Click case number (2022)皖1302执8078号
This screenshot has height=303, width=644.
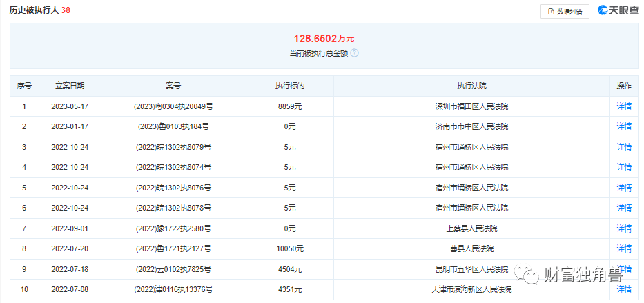[173, 208]
